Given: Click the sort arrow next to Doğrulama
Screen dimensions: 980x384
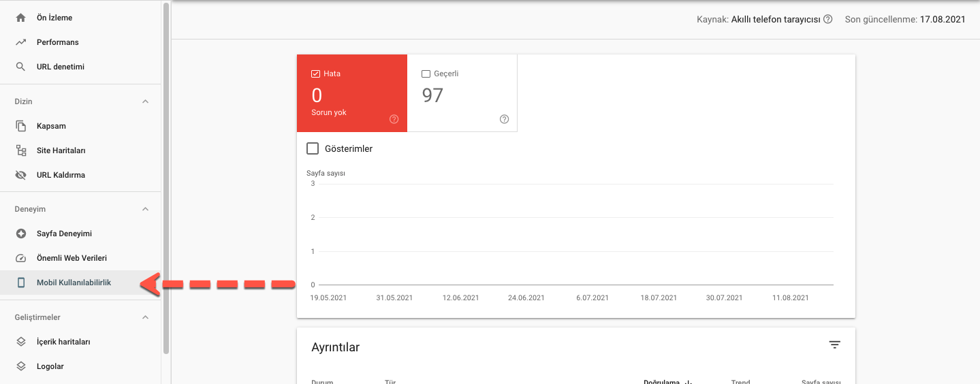Looking at the screenshot, I should 688,382.
